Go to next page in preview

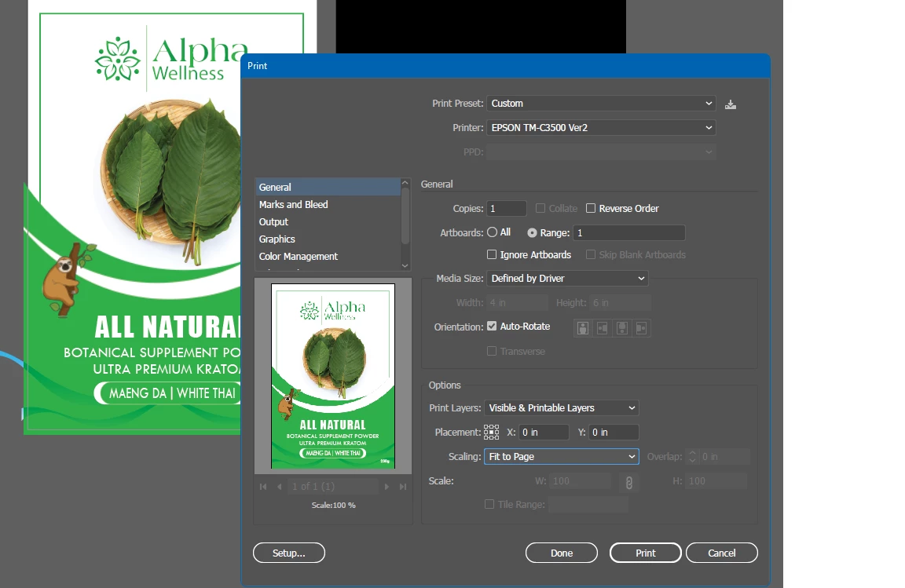tap(387, 487)
